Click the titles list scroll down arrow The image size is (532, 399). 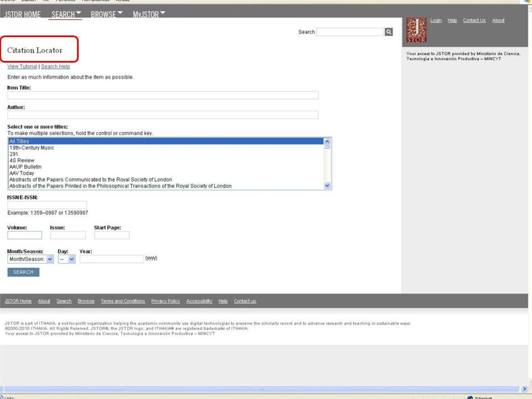tap(327, 186)
